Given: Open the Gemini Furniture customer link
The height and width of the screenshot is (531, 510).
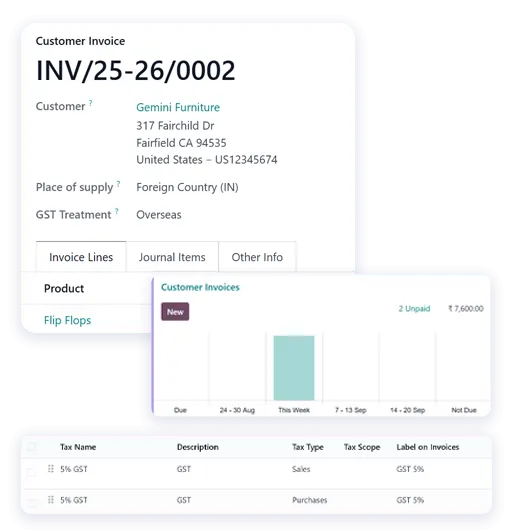Looking at the screenshot, I should (178, 107).
